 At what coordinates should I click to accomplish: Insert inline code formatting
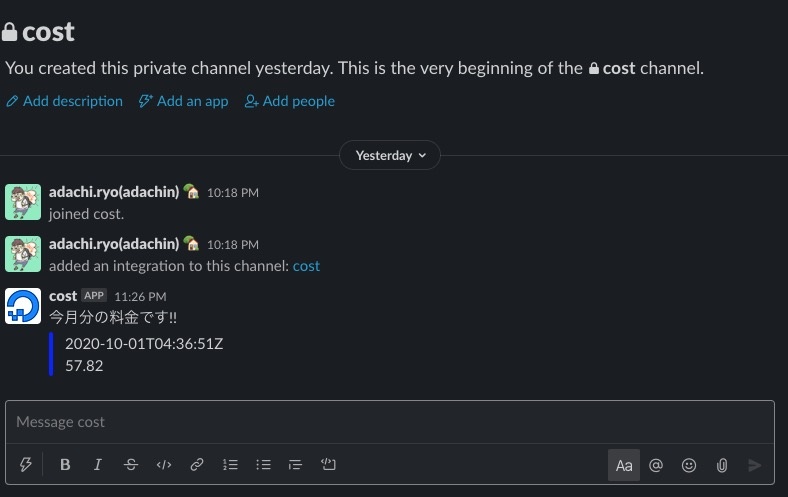coord(164,465)
